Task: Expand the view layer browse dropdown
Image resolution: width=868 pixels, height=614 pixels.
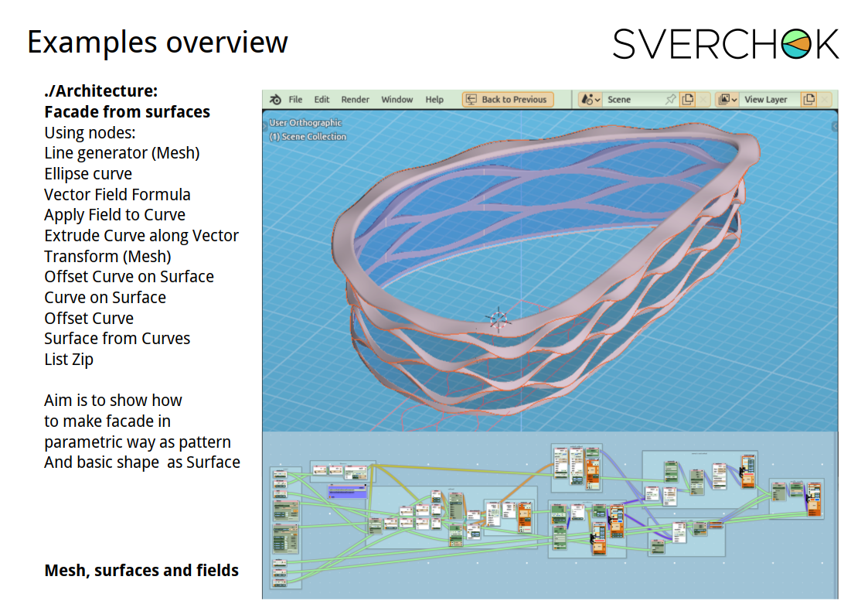Action: coord(727,100)
